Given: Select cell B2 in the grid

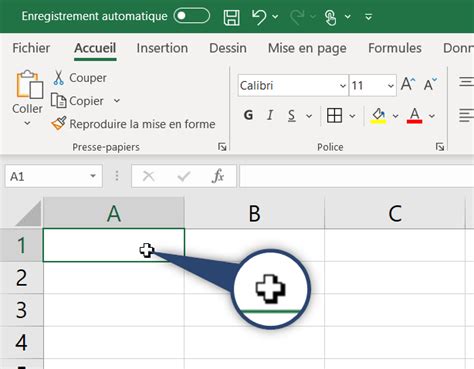Looking at the screenshot, I should [x=254, y=277].
